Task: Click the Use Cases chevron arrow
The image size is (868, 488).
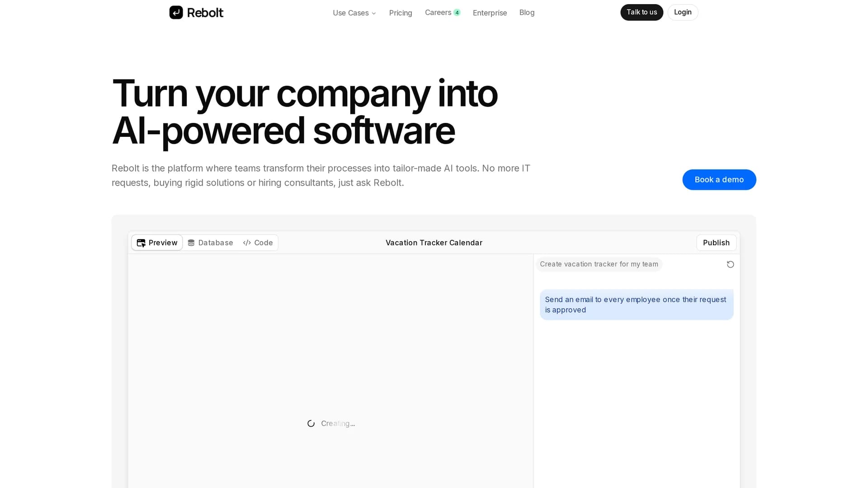Action: [374, 13]
